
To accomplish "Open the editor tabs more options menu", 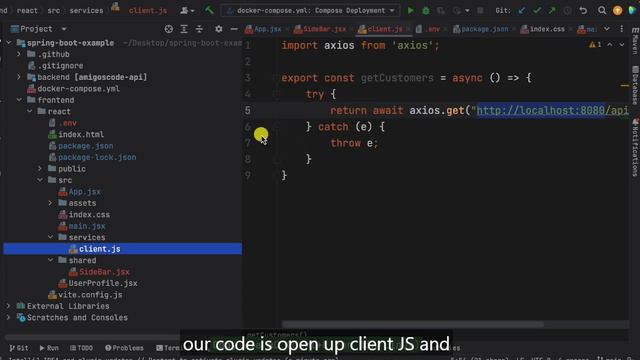I will click(x=622, y=29).
